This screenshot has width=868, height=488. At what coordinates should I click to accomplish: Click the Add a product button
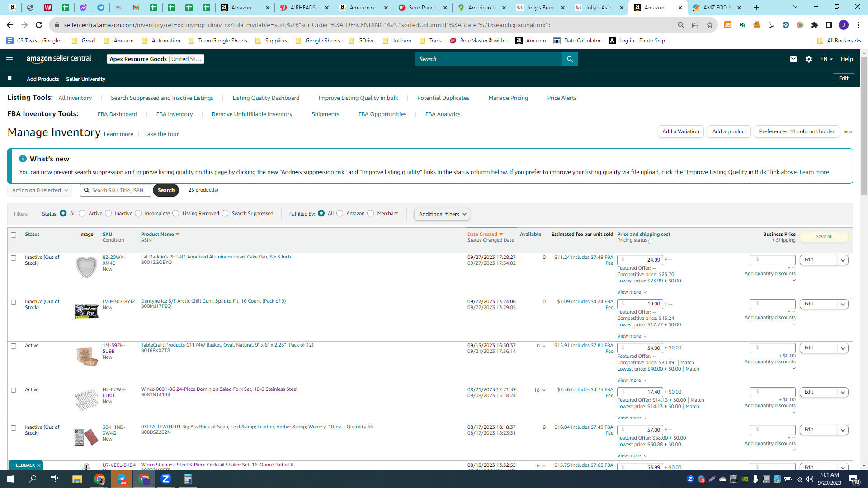click(x=729, y=131)
